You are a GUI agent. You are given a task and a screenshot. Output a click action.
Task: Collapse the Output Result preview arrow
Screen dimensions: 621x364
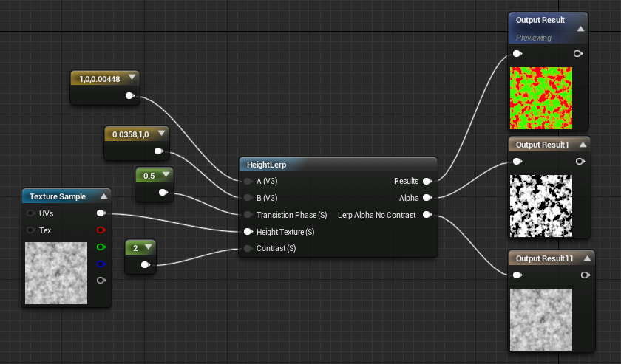click(580, 29)
